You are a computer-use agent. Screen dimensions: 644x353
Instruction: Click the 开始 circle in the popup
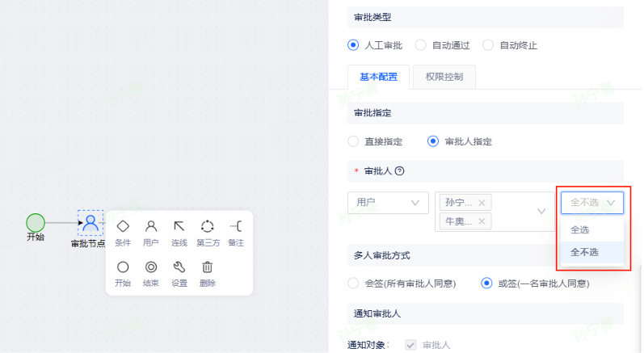pos(123,267)
